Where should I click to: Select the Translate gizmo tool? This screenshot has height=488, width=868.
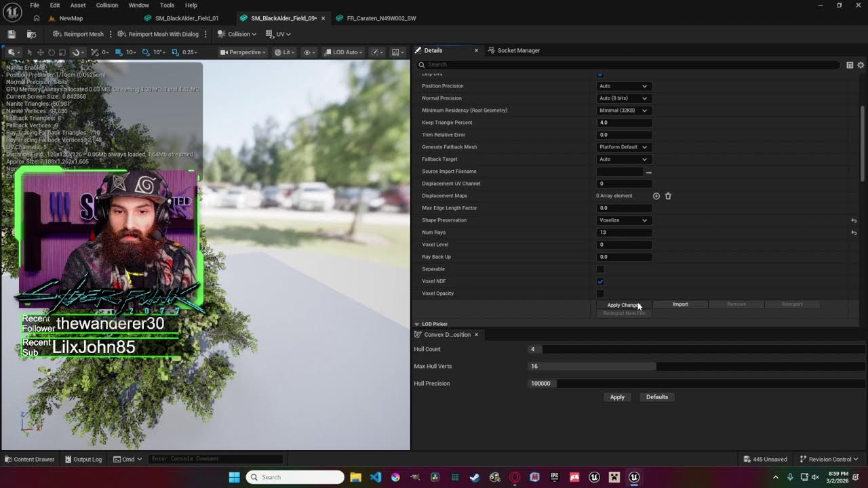click(x=40, y=52)
